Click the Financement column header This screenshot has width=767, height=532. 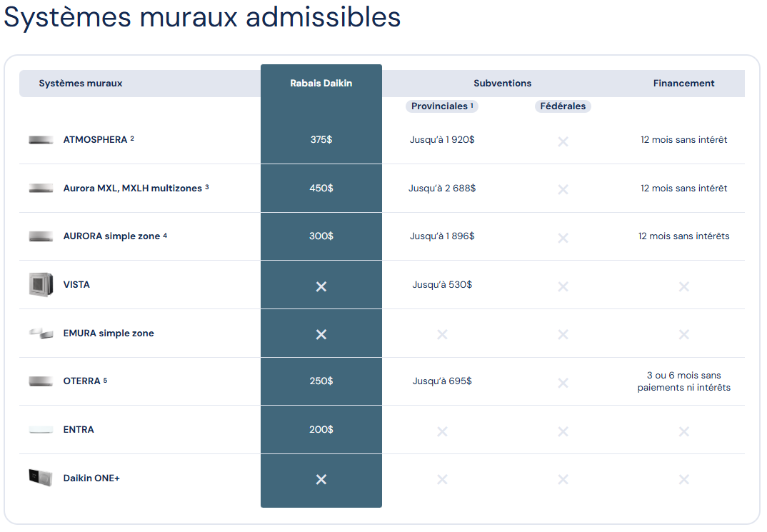[683, 84]
